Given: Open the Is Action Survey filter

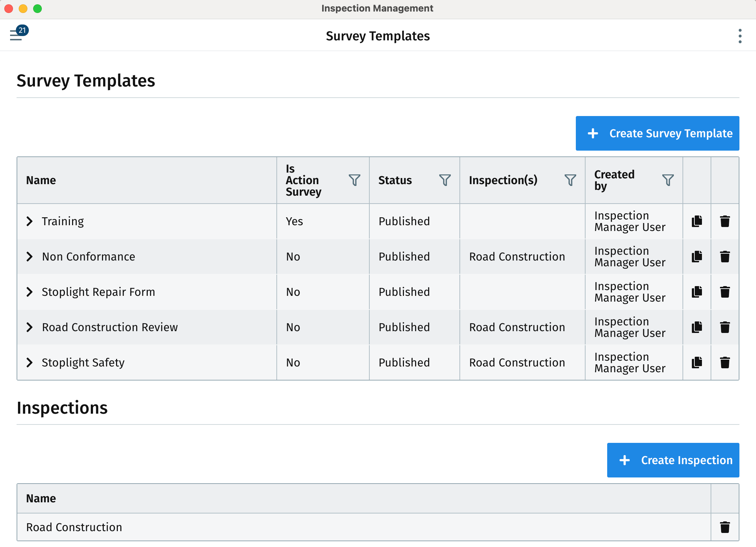Looking at the screenshot, I should click(x=355, y=180).
